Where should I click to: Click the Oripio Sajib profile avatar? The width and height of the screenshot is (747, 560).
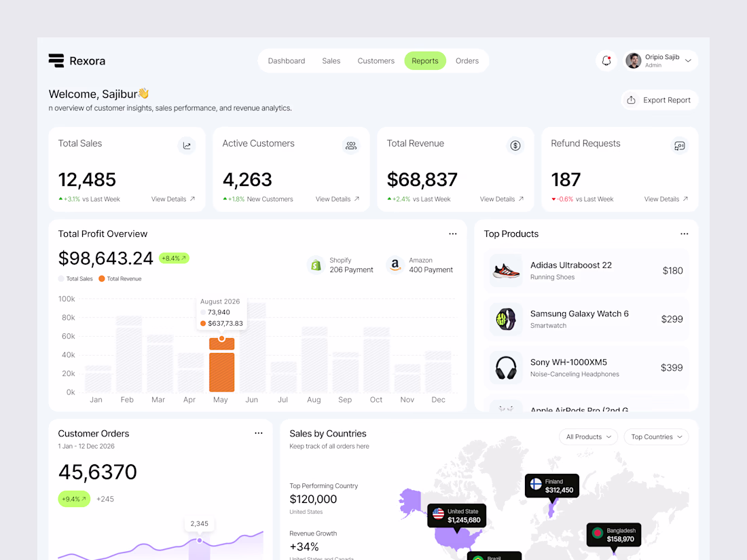coord(633,60)
